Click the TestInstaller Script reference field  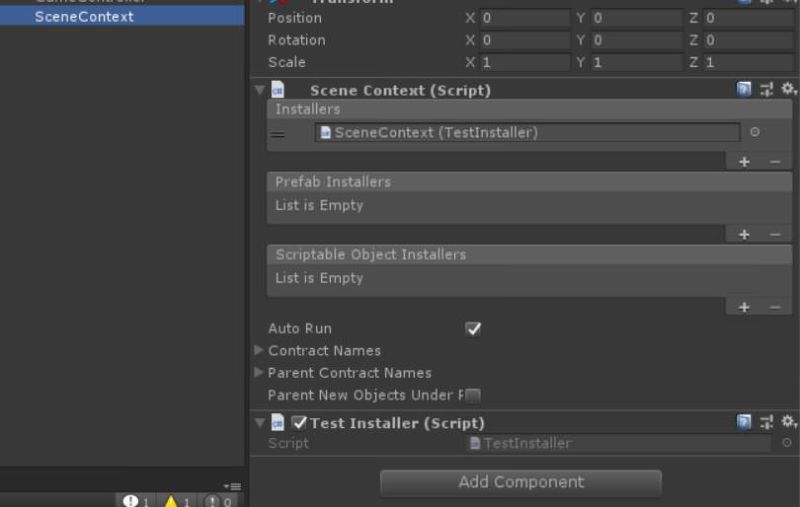(619, 443)
